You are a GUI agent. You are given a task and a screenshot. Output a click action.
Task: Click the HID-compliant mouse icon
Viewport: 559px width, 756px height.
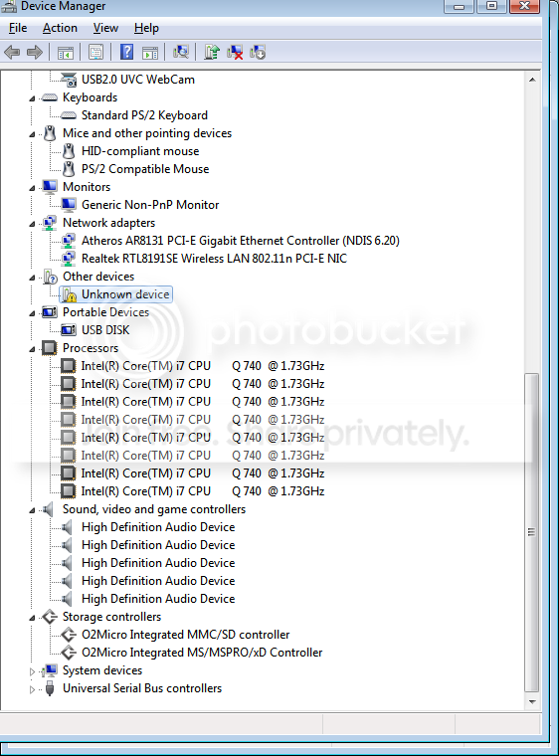click(x=69, y=151)
